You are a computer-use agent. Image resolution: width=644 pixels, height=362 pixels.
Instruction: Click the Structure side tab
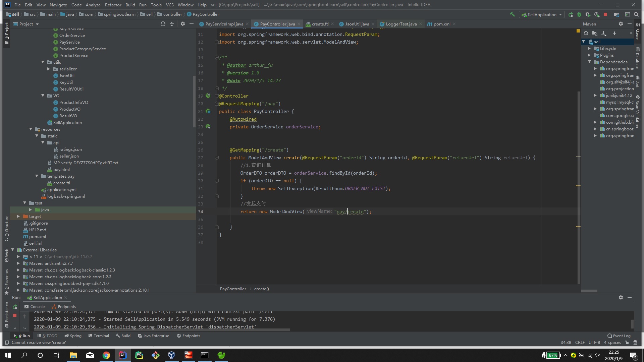pos(6,228)
